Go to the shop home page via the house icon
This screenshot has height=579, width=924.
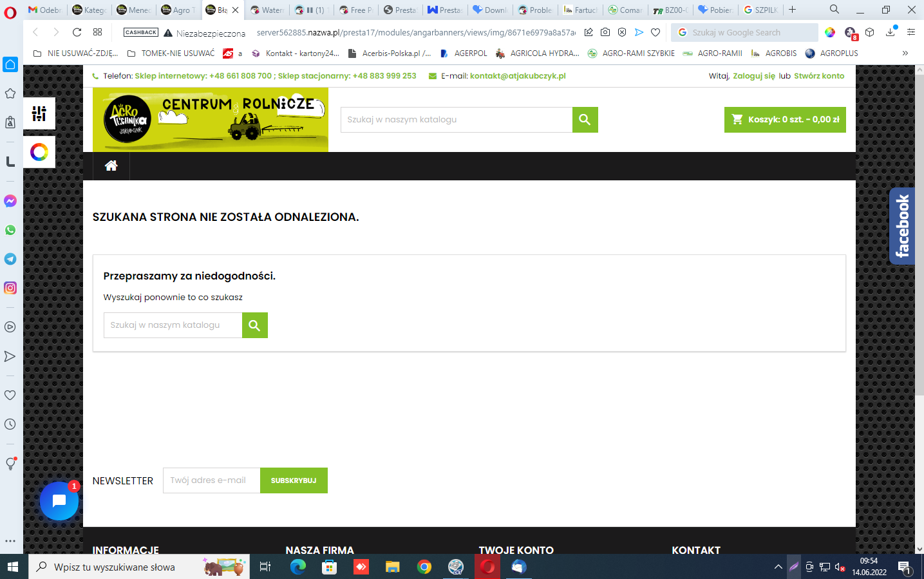point(111,166)
